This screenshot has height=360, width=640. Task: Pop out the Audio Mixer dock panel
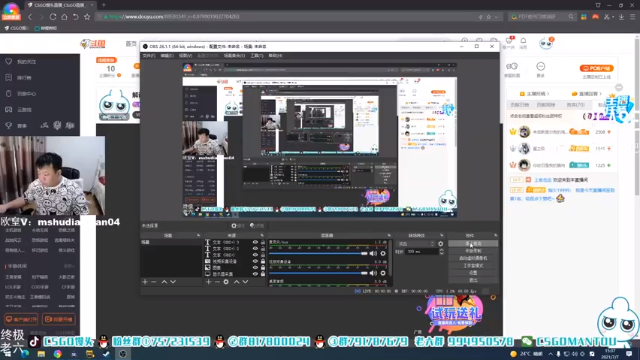[x=389, y=236]
